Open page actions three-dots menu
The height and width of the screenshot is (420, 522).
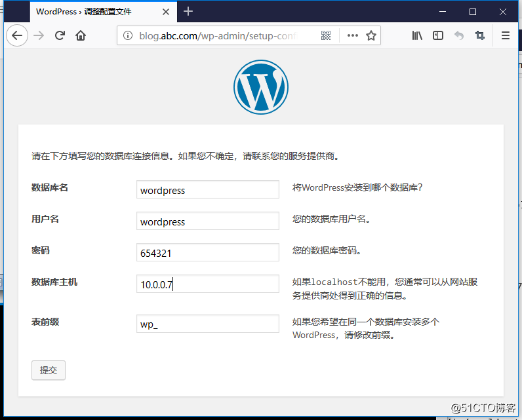(x=353, y=35)
